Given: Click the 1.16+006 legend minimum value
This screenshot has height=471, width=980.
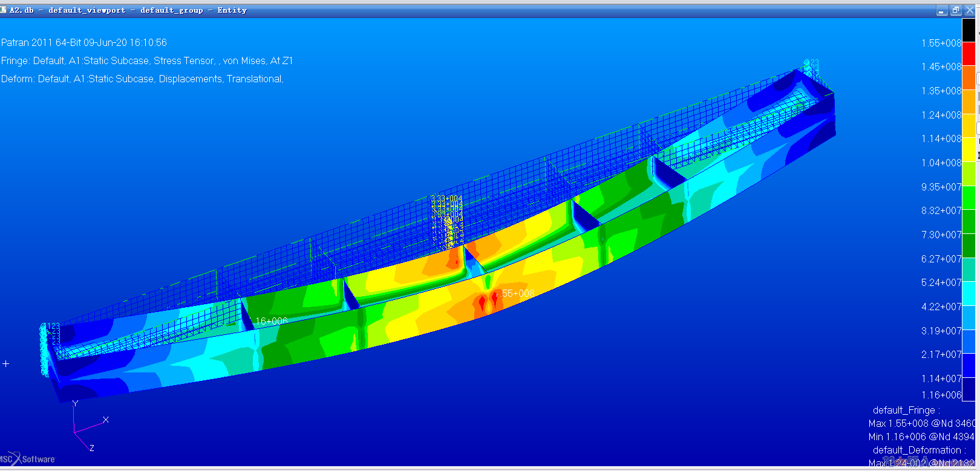Looking at the screenshot, I should point(941,395).
